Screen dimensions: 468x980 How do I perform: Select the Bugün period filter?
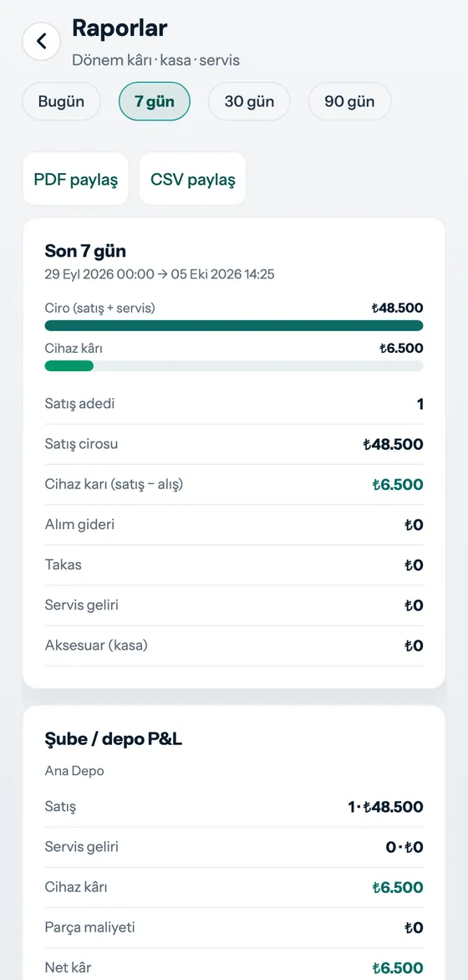click(x=61, y=101)
